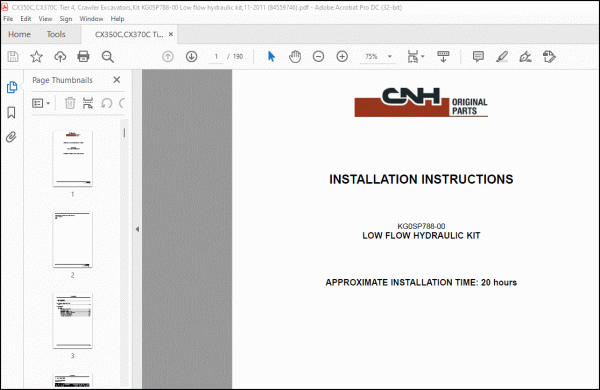Select the Highlight text pen tool
Screen dimensions: 600x390
point(502,57)
